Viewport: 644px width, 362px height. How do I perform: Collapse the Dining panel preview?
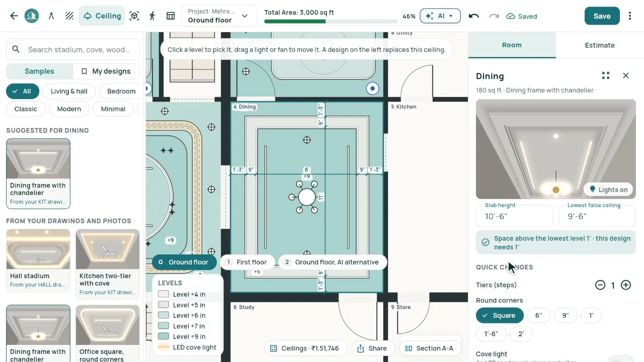click(606, 75)
